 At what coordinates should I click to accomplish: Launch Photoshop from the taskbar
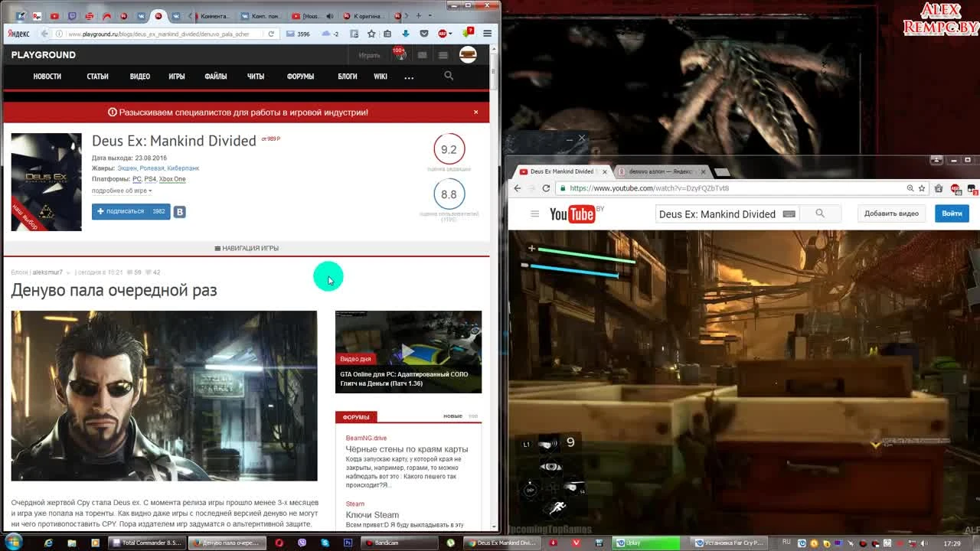[x=347, y=543]
